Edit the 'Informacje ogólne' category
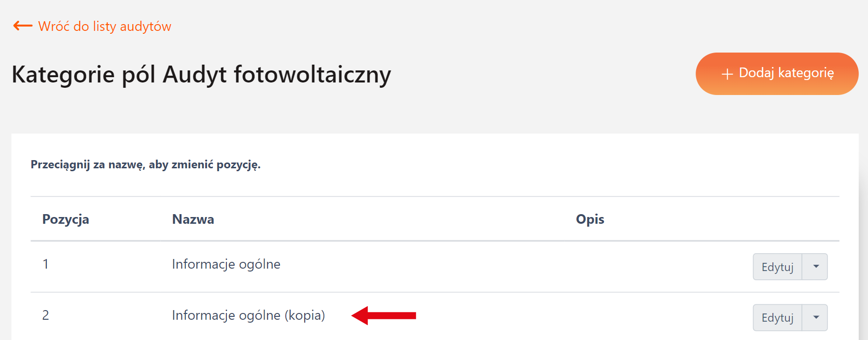Image resolution: width=868 pixels, height=340 pixels. tap(777, 267)
